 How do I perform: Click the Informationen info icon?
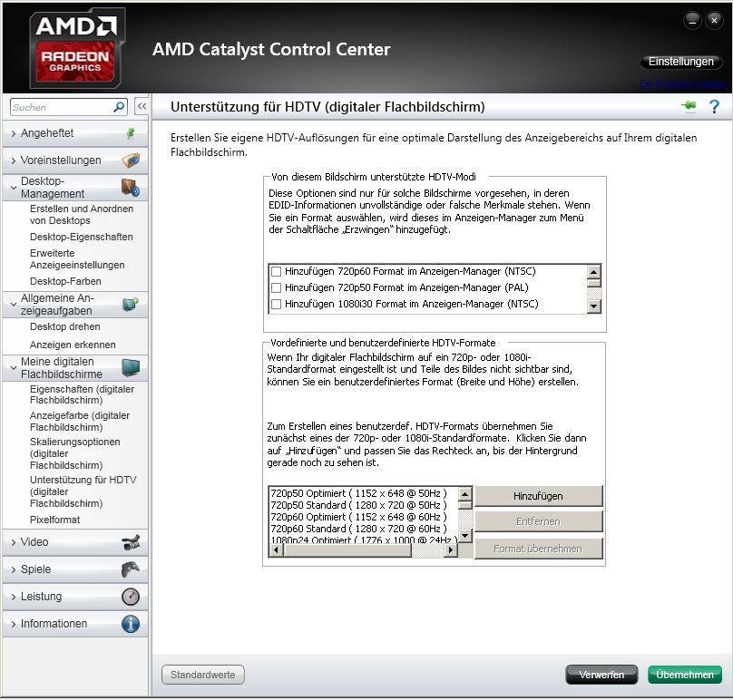click(x=131, y=624)
